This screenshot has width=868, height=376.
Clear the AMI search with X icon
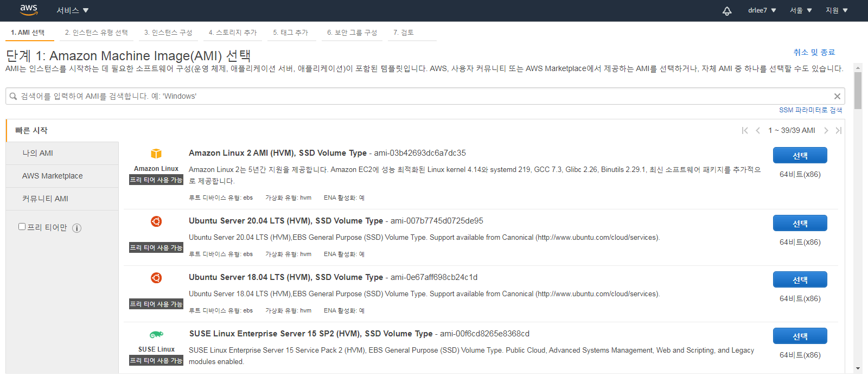837,96
